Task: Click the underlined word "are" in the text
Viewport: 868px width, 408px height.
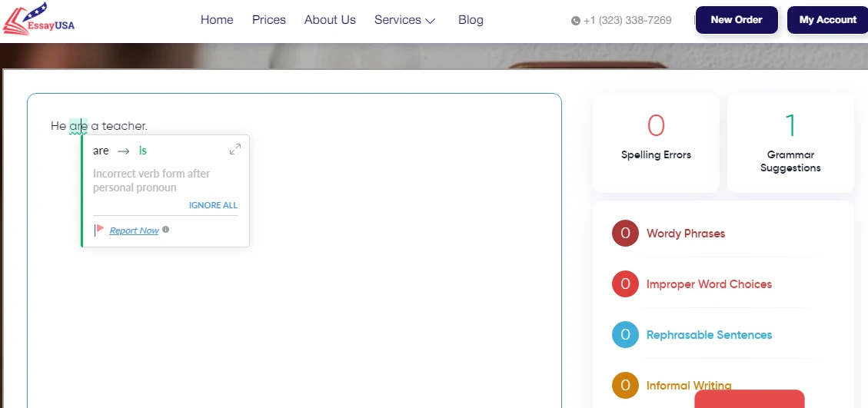Action: click(x=78, y=126)
